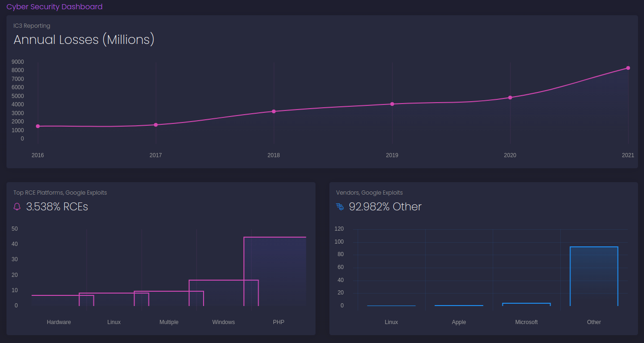The image size is (644, 343).
Task: Expand the Vendors, Google Exploits panel
Action: point(369,192)
